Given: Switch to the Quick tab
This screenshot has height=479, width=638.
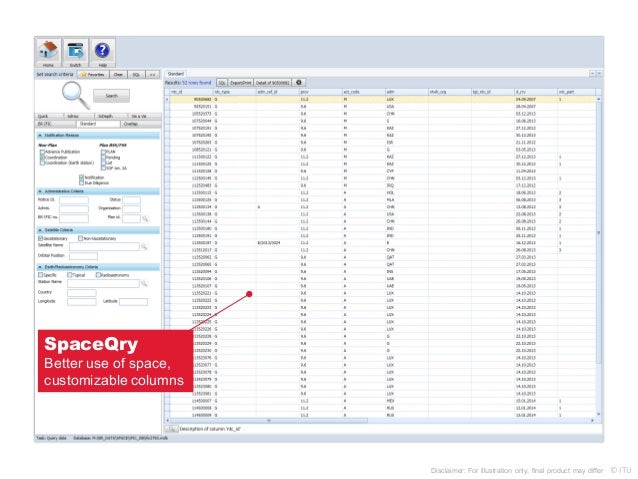Looking at the screenshot, I should (x=49, y=116).
